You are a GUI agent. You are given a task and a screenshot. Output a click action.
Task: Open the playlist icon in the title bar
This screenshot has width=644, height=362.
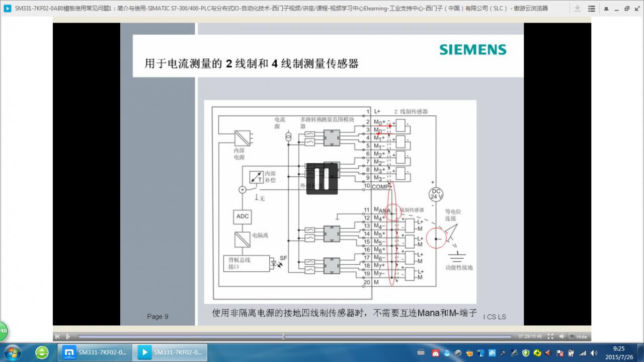tap(592, 9)
